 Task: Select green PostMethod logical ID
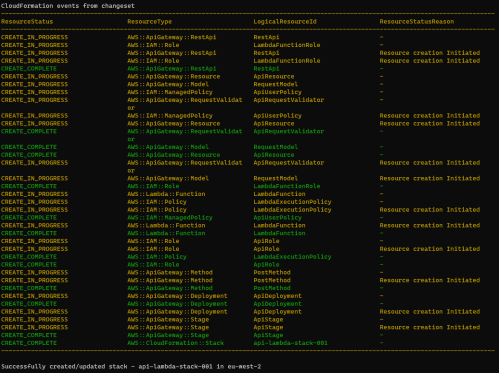(x=272, y=288)
